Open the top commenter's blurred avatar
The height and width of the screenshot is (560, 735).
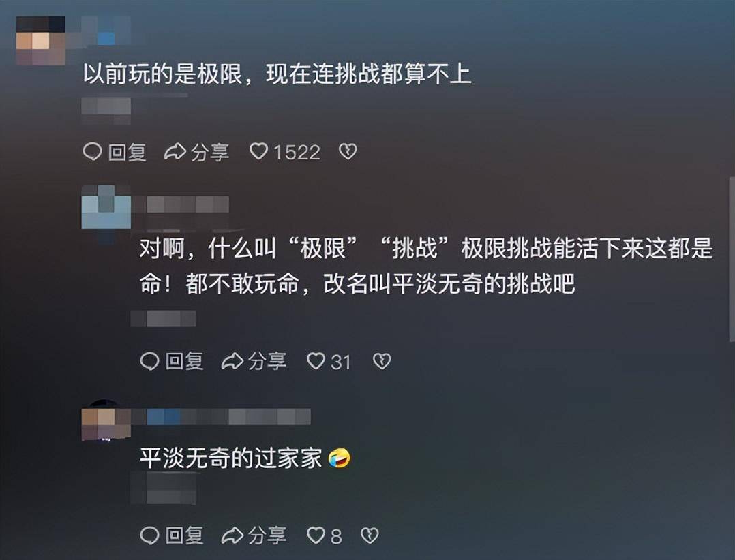pos(41,41)
